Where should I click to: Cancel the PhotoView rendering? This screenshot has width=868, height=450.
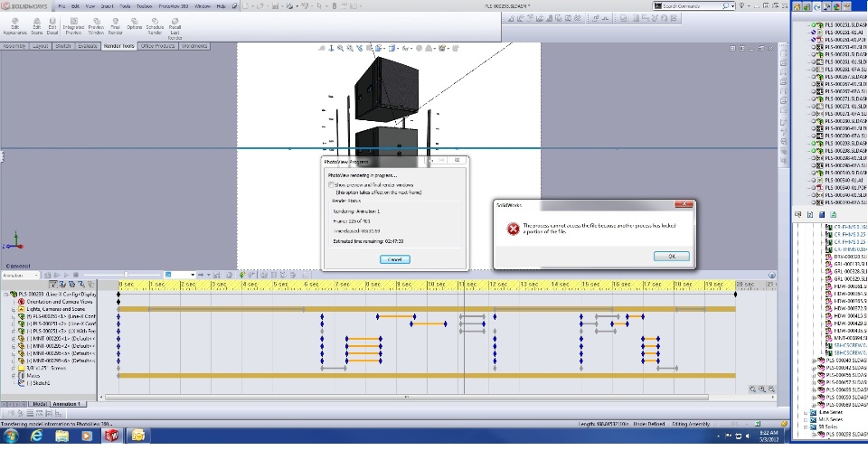[395, 259]
